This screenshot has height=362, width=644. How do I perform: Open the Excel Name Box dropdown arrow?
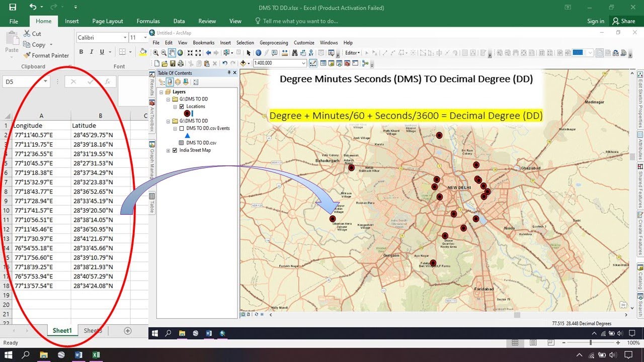coord(45,81)
